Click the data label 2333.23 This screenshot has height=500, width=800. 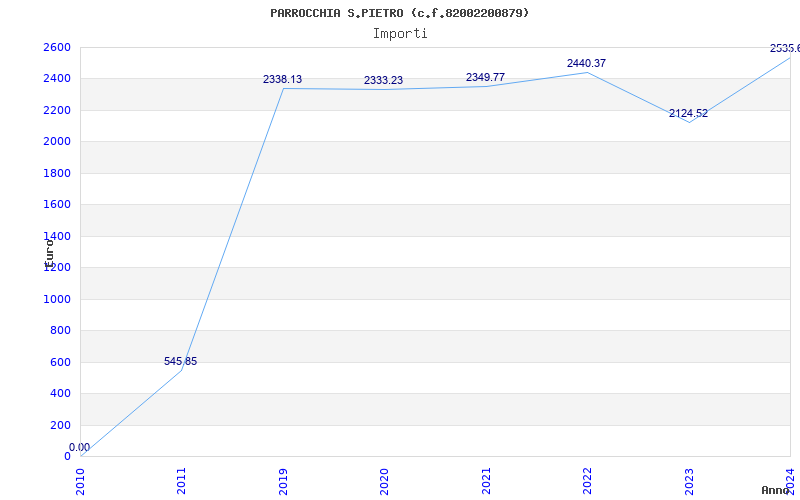pyautogui.click(x=383, y=81)
